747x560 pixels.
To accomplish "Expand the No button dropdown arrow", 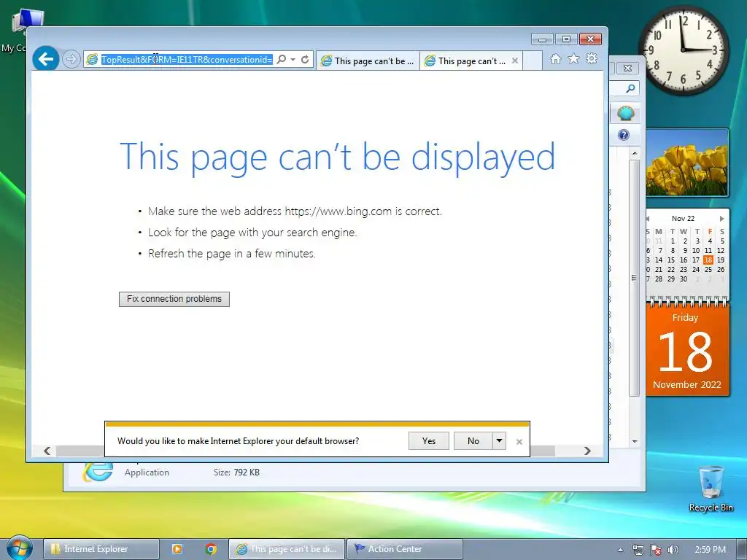I will click(499, 441).
